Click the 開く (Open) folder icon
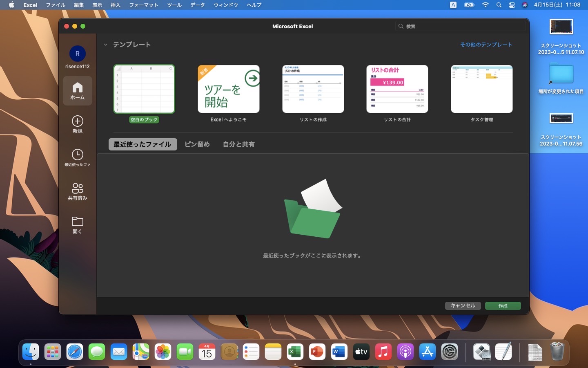588x368 pixels. click(x=77, y=222)
